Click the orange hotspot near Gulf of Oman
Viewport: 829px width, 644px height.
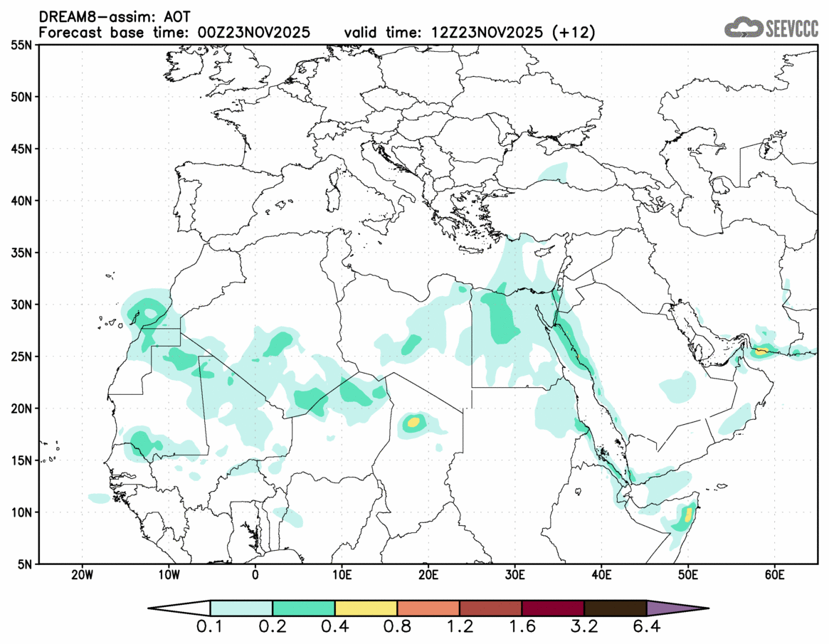(x=762, y=351)
